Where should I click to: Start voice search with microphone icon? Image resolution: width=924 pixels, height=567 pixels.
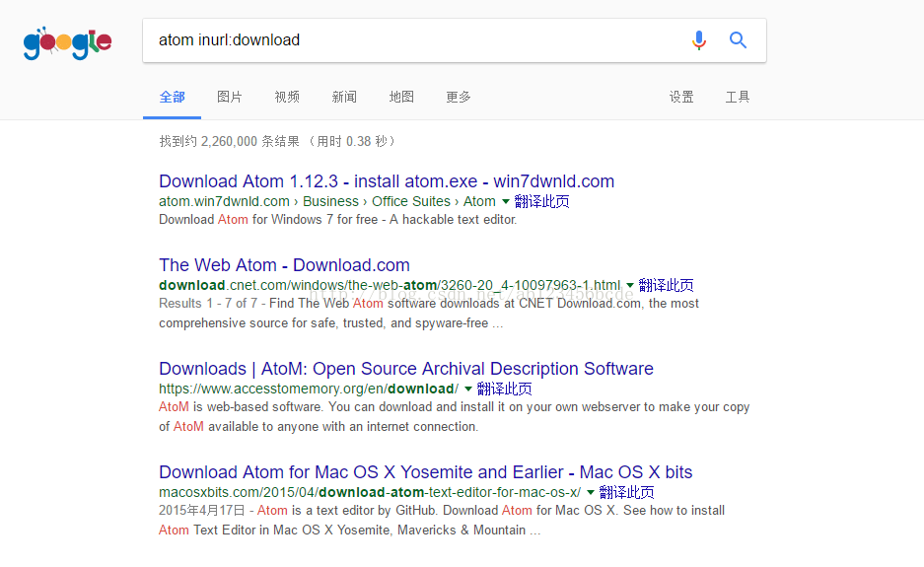coord(699,40)
